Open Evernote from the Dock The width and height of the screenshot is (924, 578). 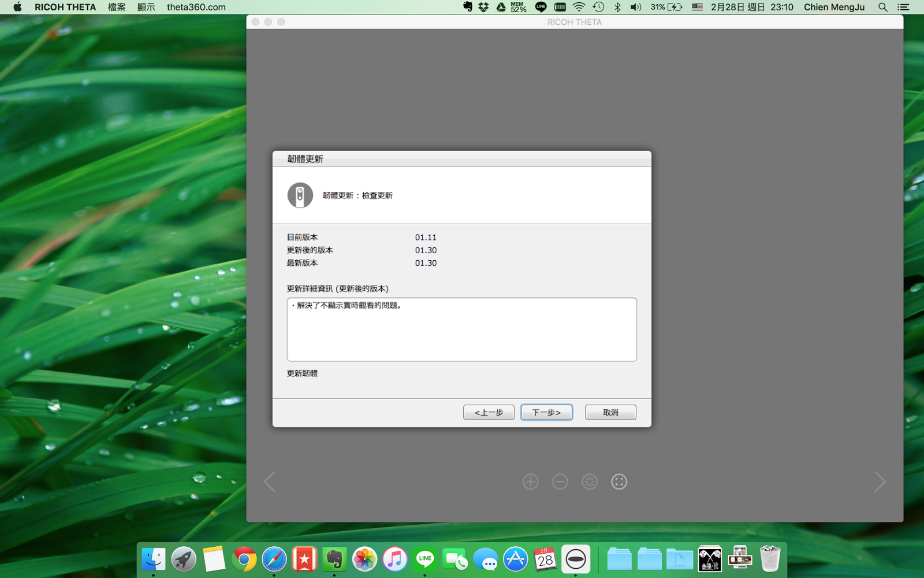[334, 559]
